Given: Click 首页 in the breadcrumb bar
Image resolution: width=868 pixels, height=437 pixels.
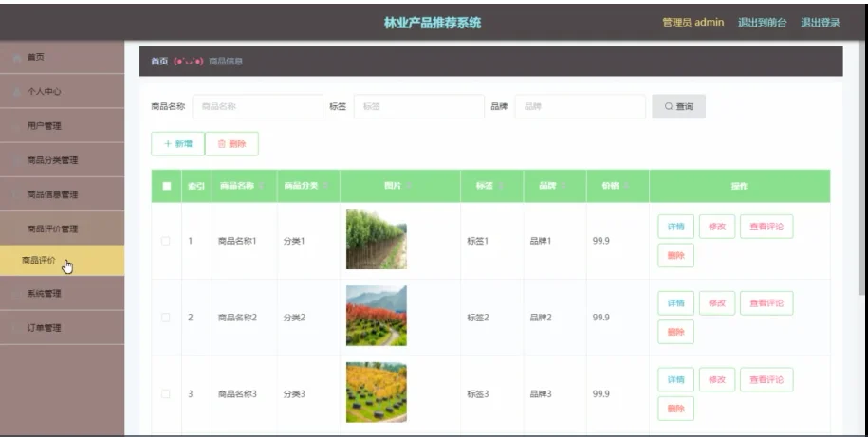Looking at the screenshot, I should pos(159,62).
